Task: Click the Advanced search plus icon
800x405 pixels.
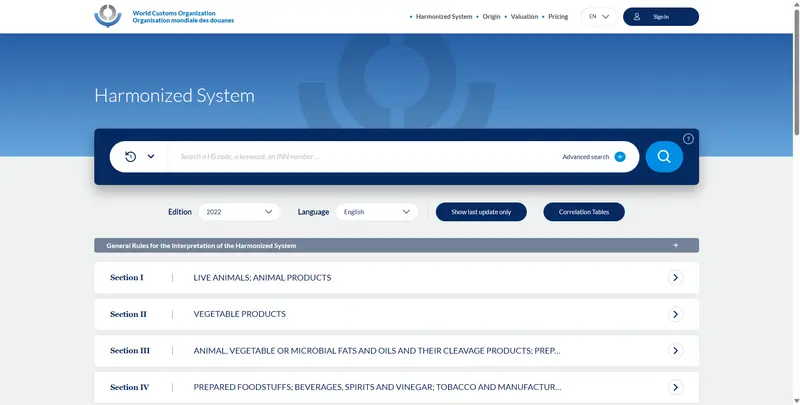Action: (x=620, y=157)
